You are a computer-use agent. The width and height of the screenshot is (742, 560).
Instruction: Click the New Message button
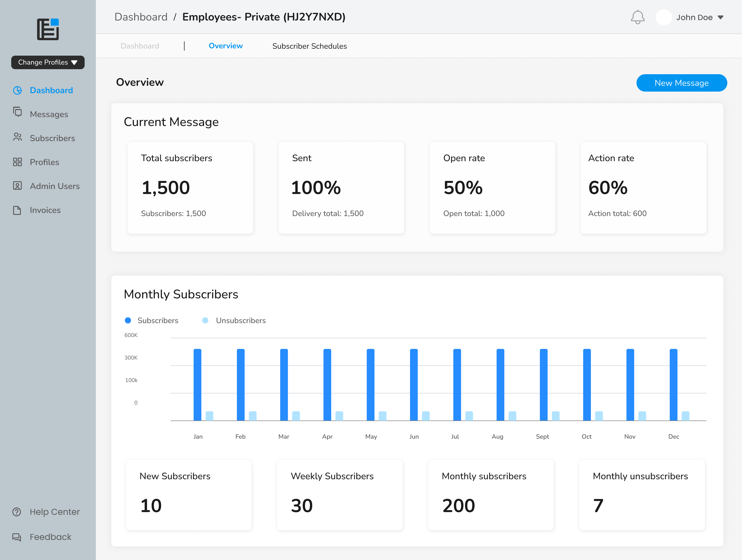pos(682,83)
